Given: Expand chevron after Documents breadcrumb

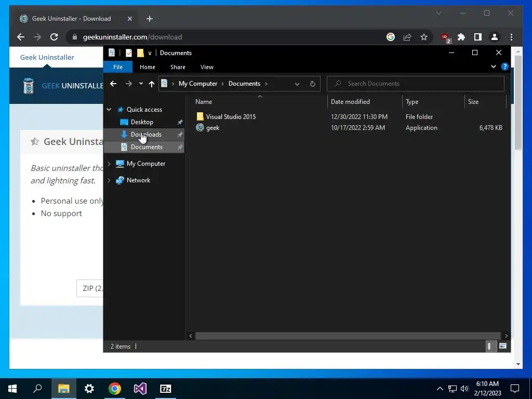Looking at the screenshot, I should [267, 84].
